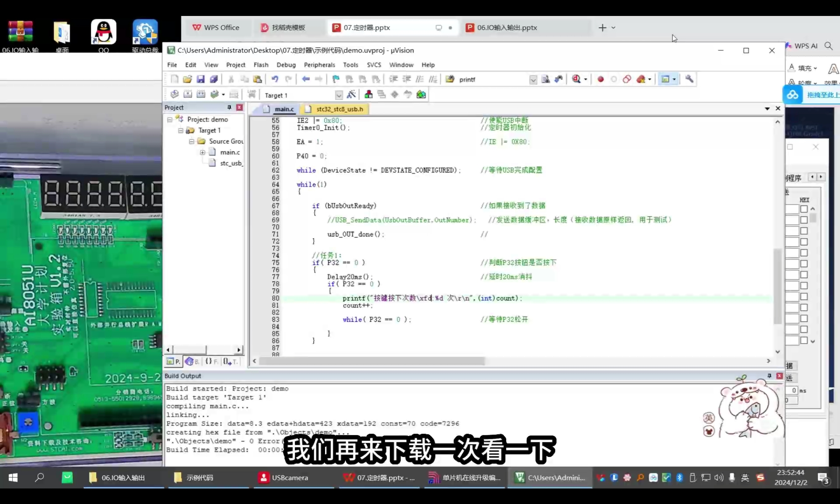Click Windows Start button
This screenshot has height=504, width=840.
[13, 478]
